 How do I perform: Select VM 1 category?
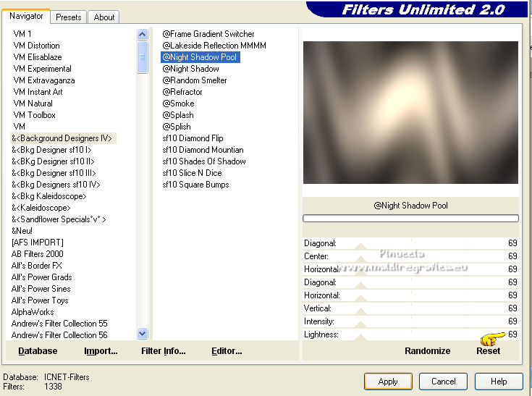pyautogui.click(x=22, y=34)
